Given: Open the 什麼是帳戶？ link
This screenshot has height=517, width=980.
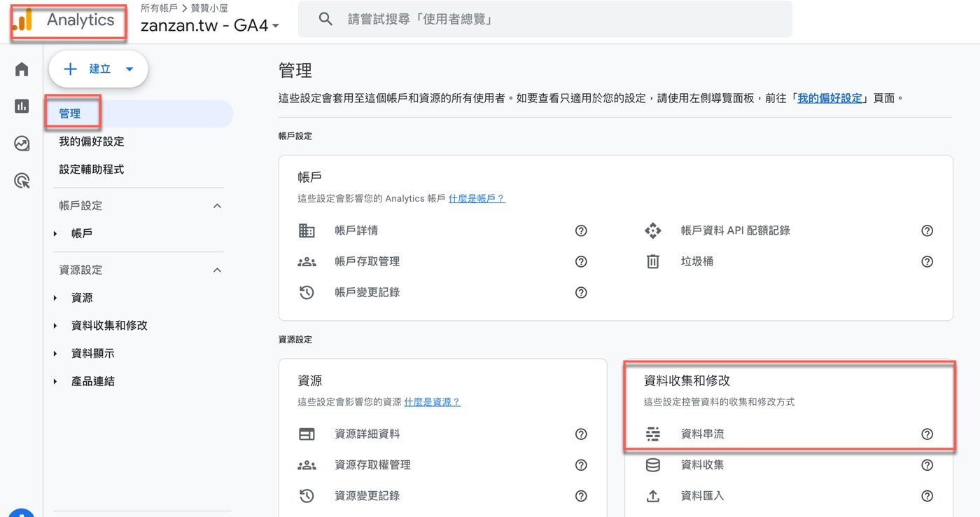Looking at the screenshot, I should [x=477, y=198].
